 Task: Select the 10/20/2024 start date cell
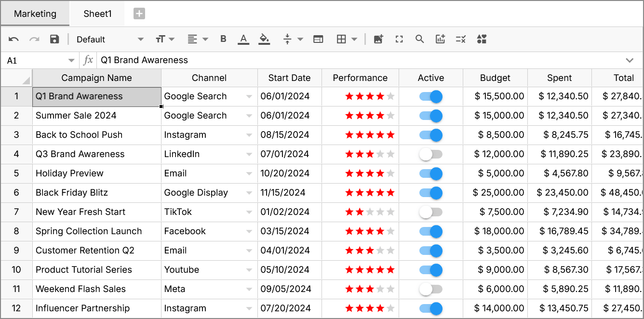289,173
